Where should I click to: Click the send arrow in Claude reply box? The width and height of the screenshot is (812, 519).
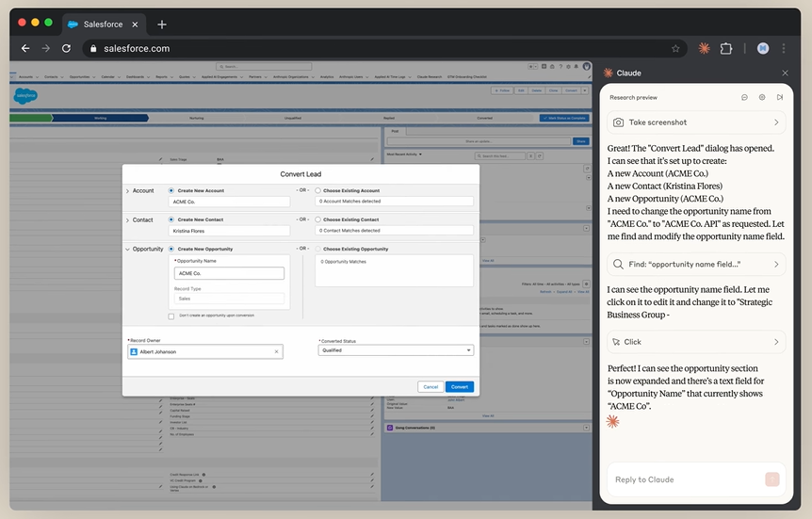tap(772, 479)
